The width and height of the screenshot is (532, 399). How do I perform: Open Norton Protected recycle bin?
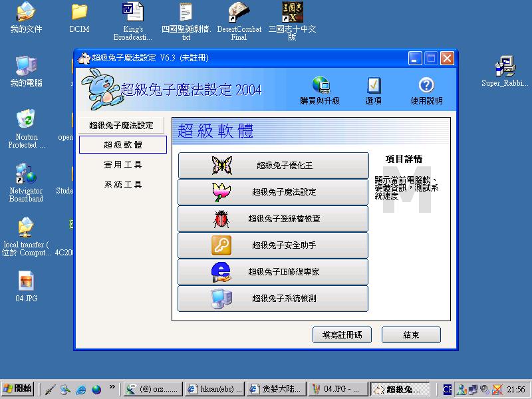26,129
